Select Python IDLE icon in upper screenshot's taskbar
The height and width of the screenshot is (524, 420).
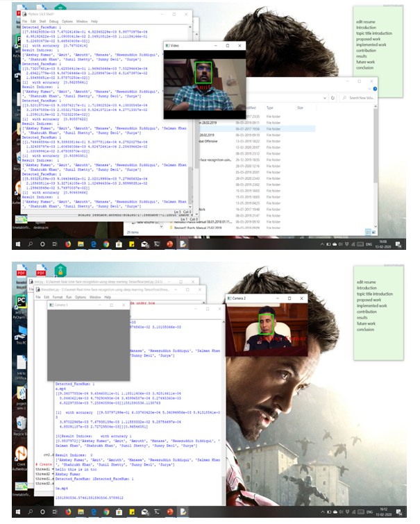[x=183, y=244]
